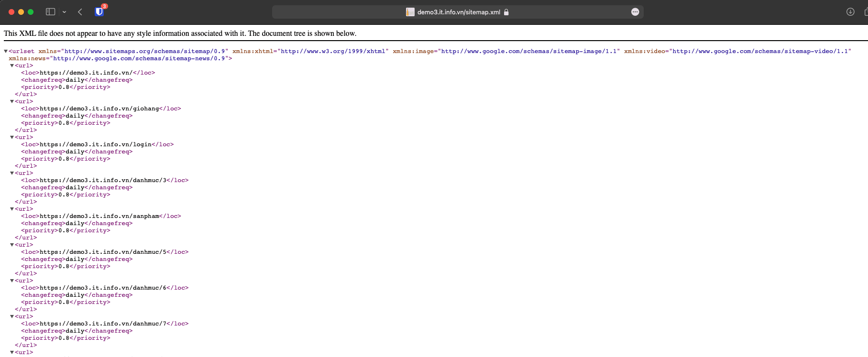
Task: Click the loc text https://demo3.it.info.vn/login
Action: pyautogui.click(x=96, y=144)
